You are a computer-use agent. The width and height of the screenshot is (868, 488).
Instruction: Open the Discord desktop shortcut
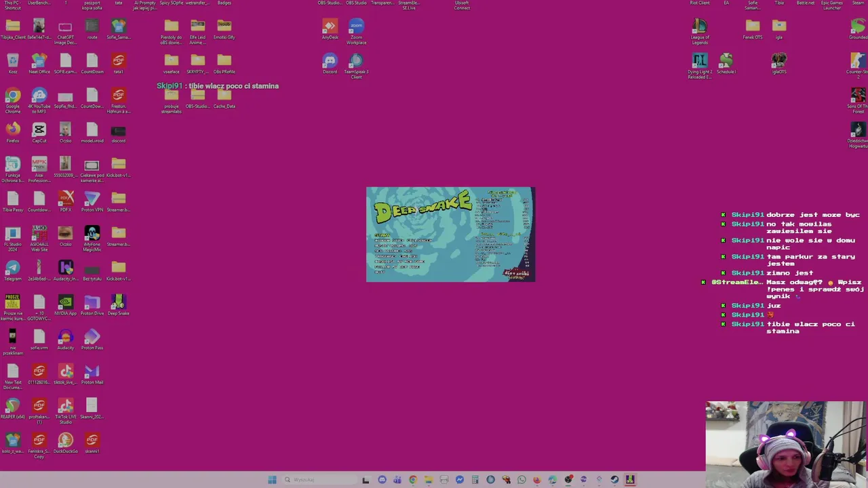click(x=330, y=64)
